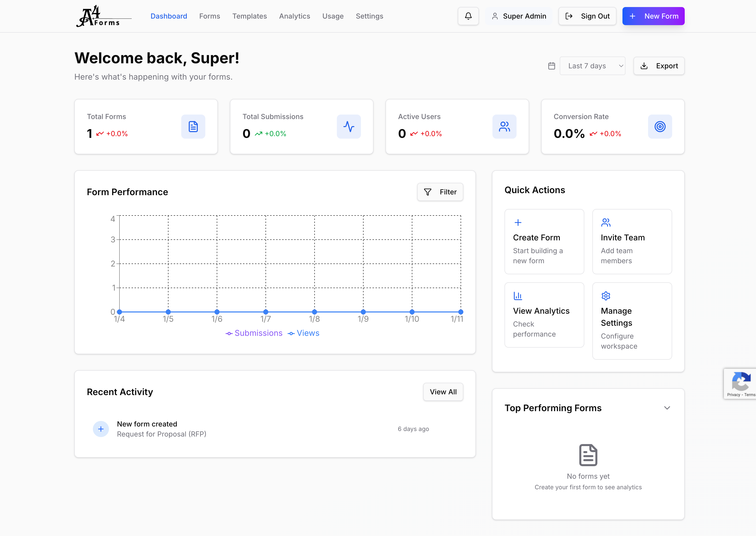The height and width of the screenshot is (536, 756).
Task: Click the notification bell icon
Action: tap(468, 16)
